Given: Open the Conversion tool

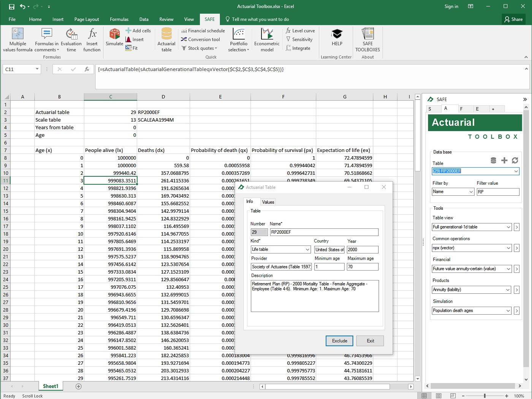Looking at the screenshot, I should [201, 40].
